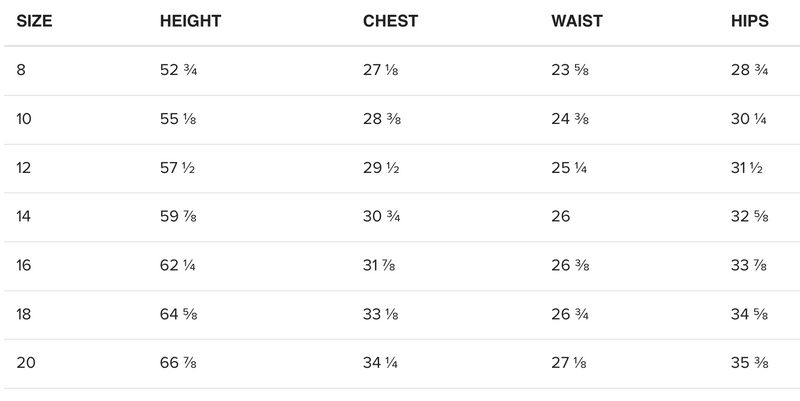Click height value 52 ¾ for size 8
800x401 pixels.
[x=179, y=70]
